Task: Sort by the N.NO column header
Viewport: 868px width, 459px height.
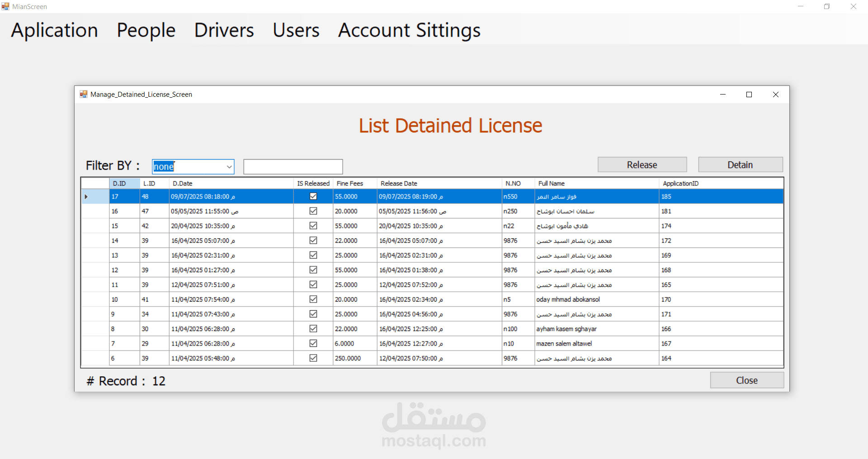Action: coord(518,183)
